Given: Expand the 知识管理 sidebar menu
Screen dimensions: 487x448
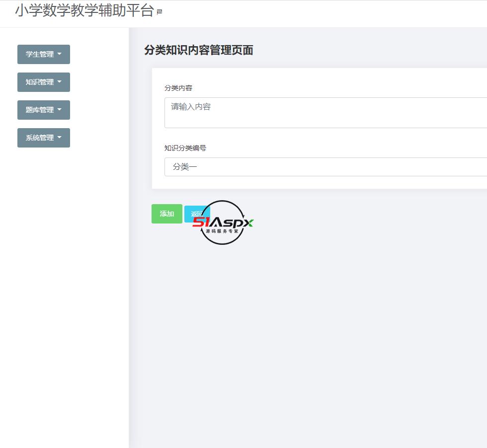Looking at the screenshot, I should click(43, 82).
